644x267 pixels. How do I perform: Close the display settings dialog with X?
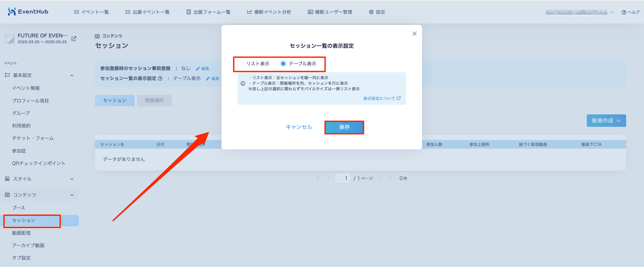(x=414, y=34)
